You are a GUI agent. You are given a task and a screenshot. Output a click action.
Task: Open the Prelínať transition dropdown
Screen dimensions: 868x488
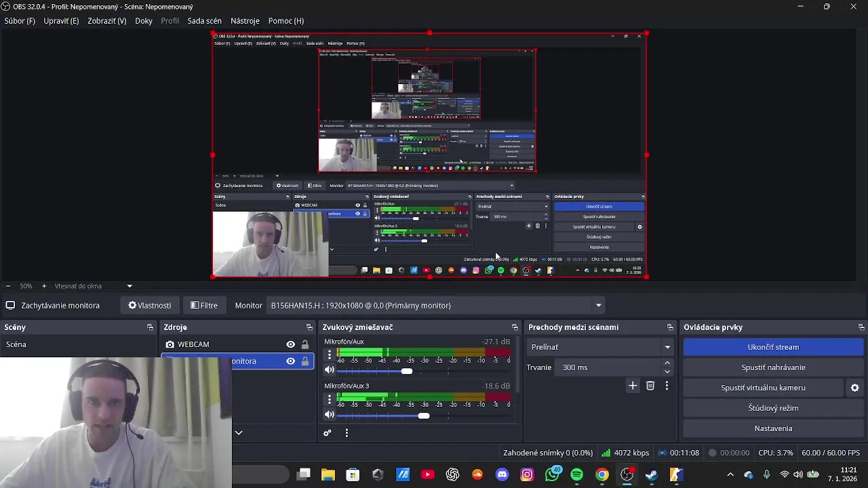pos(600,347)
